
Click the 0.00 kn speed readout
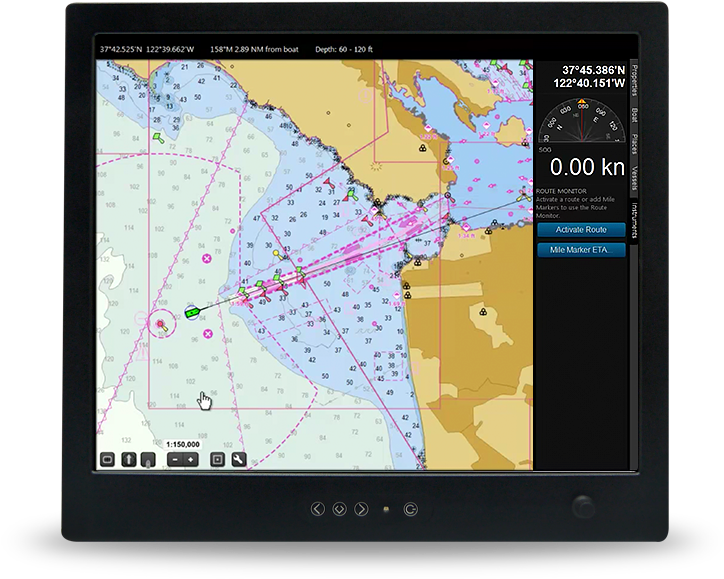pos(587,167)
